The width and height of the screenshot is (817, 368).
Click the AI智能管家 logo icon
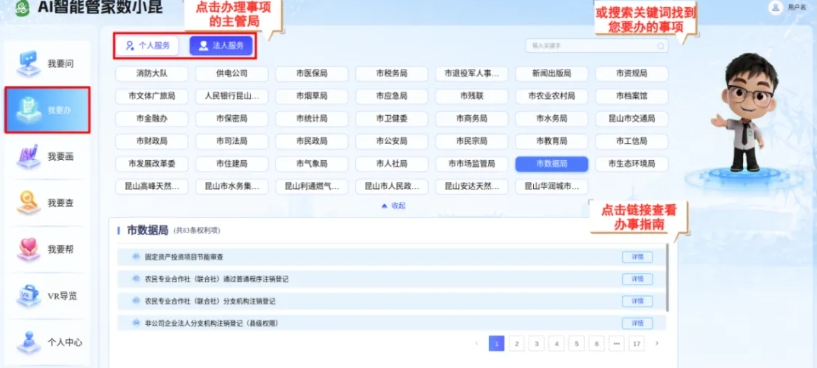pos(22,8)
